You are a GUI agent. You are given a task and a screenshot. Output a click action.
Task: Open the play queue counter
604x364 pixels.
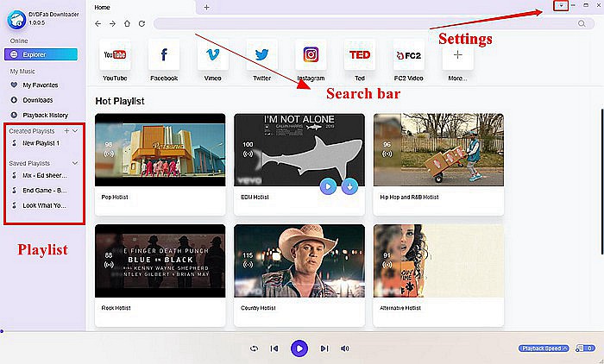pos(585,348)
